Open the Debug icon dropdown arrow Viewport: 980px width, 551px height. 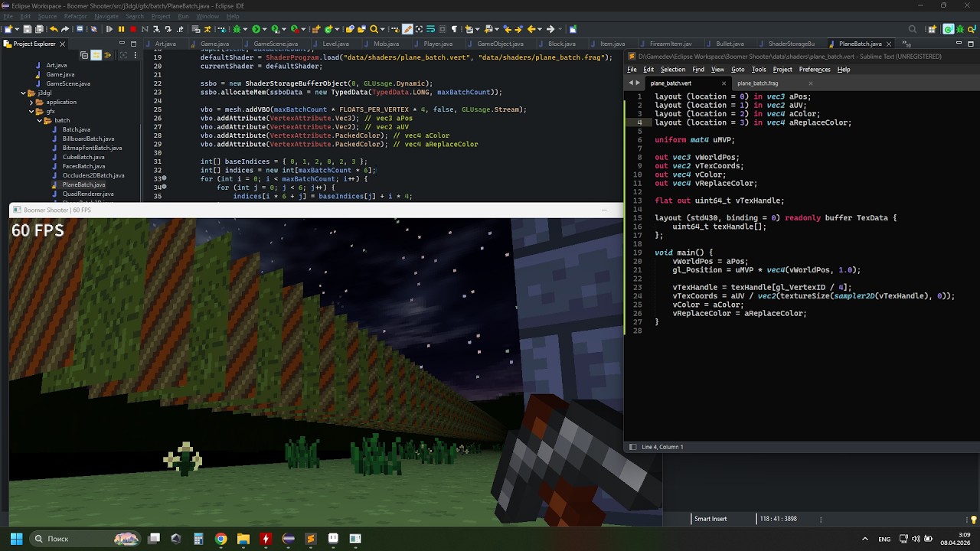[x=245, y=29]
